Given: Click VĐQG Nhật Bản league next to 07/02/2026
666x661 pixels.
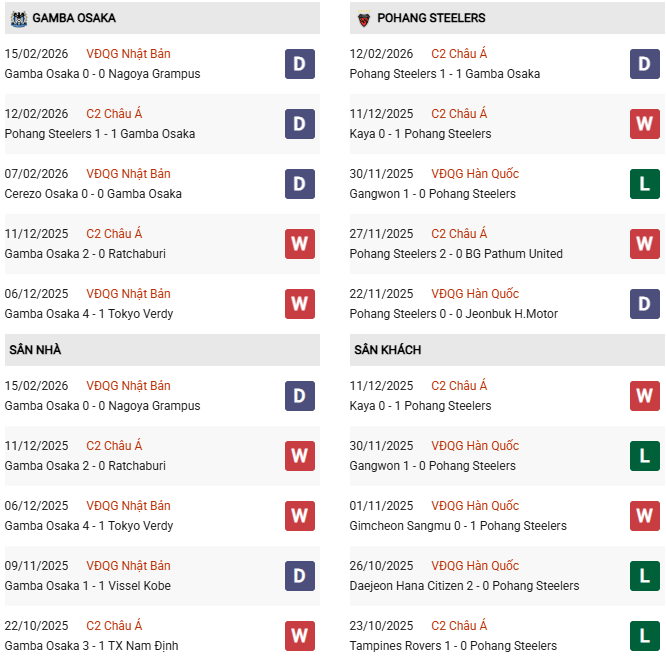Looking at the screenshot, I should pos(128,174).
